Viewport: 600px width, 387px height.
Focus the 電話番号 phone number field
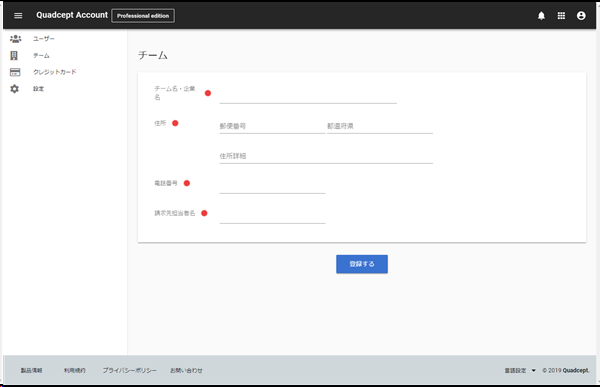point(272,186)
